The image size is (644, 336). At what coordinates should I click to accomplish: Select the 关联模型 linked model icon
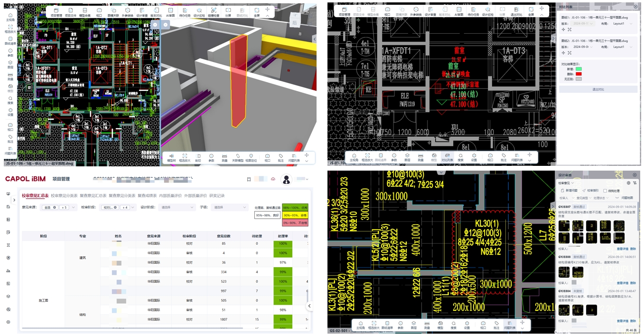point(238,157)
